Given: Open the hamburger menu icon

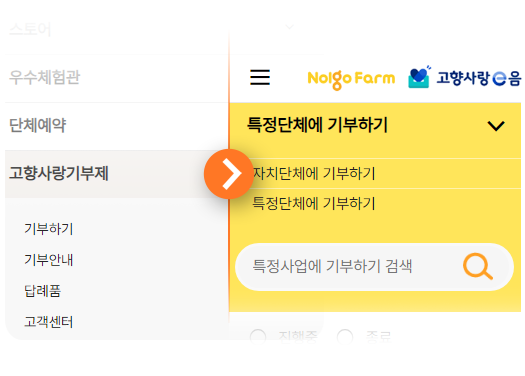Looking at the screenshot, I should (x=260, y=77).
